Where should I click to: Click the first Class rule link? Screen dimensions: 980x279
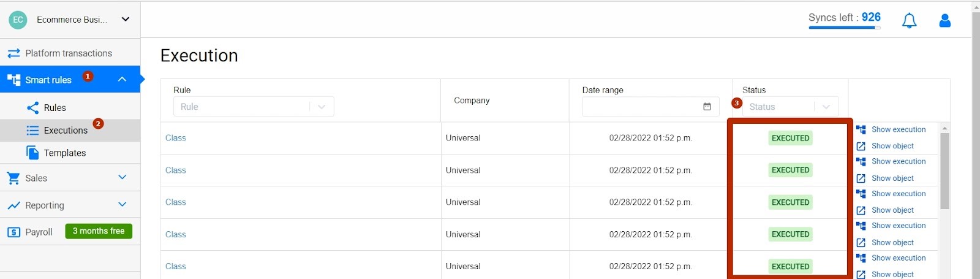click(x=176, y=138)
